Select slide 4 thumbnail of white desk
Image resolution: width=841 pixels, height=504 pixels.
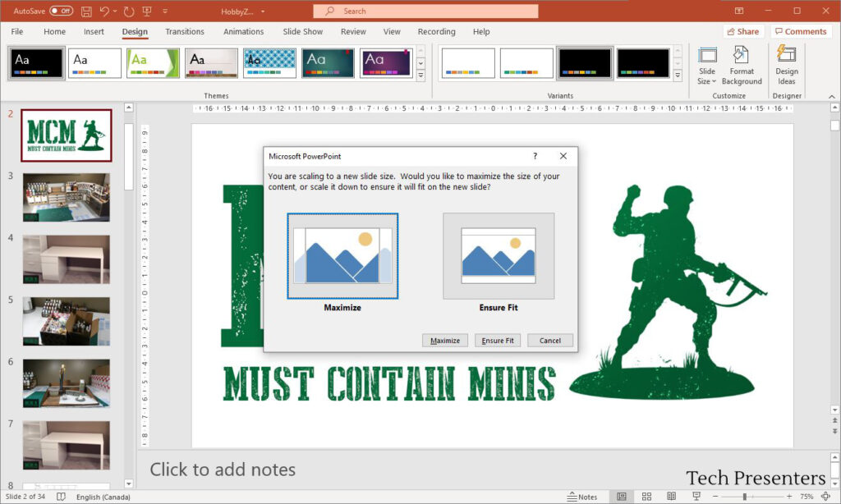[67, 259]
